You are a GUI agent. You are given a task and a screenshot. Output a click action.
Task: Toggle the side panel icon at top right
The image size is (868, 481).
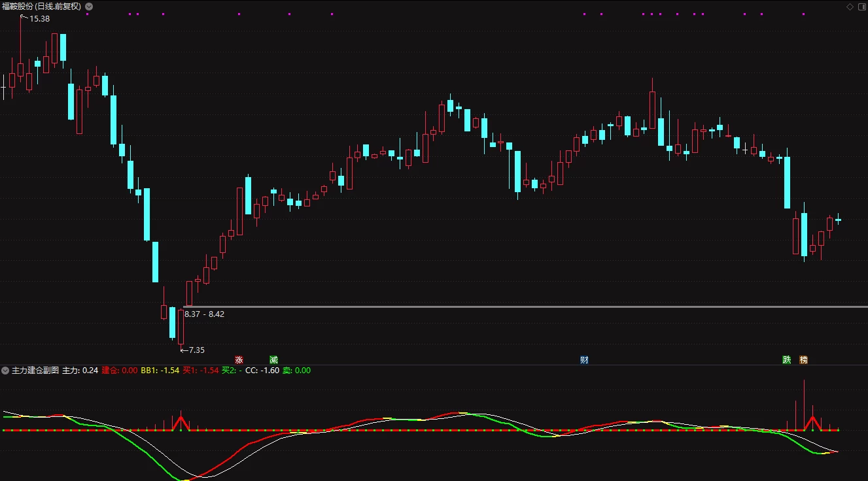(x=860, y=7)
